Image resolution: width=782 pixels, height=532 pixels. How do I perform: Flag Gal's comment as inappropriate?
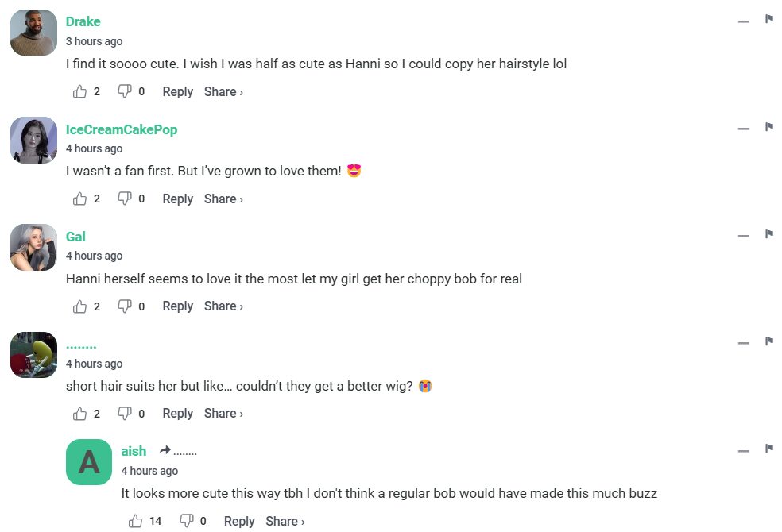point(769,234)
